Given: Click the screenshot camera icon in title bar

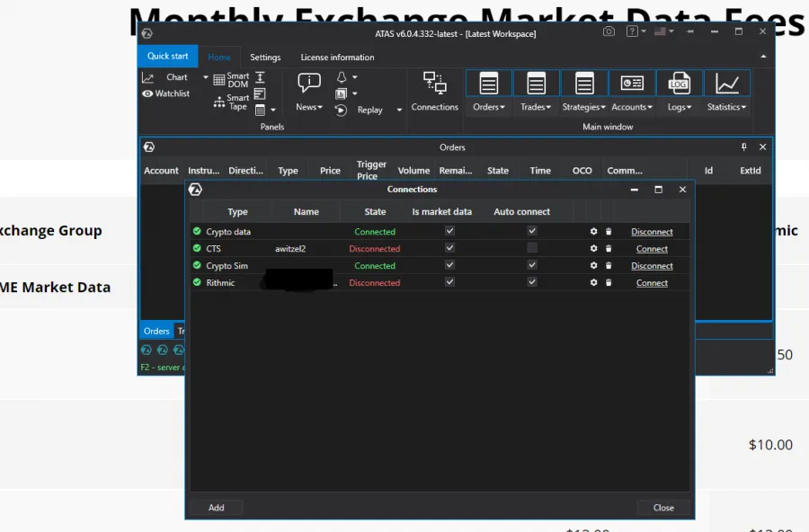Looking at the screenshot, I should pos(609,32).
